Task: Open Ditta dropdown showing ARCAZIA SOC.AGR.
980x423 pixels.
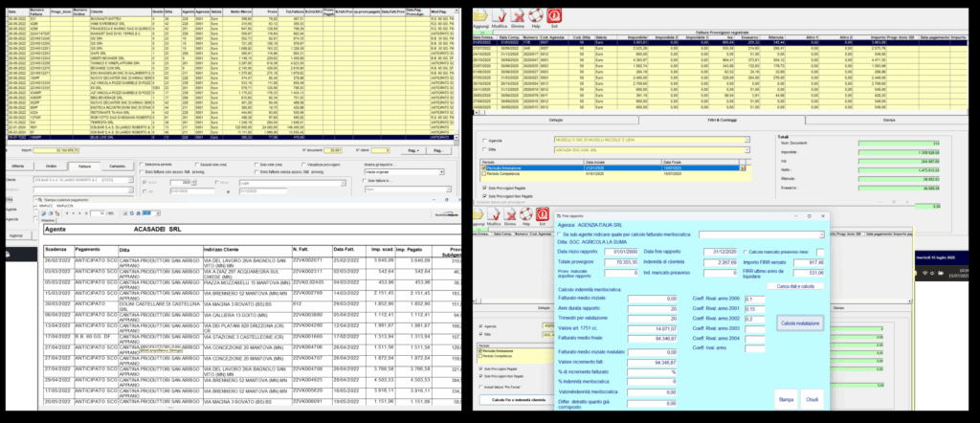Action: click(746, 150)
